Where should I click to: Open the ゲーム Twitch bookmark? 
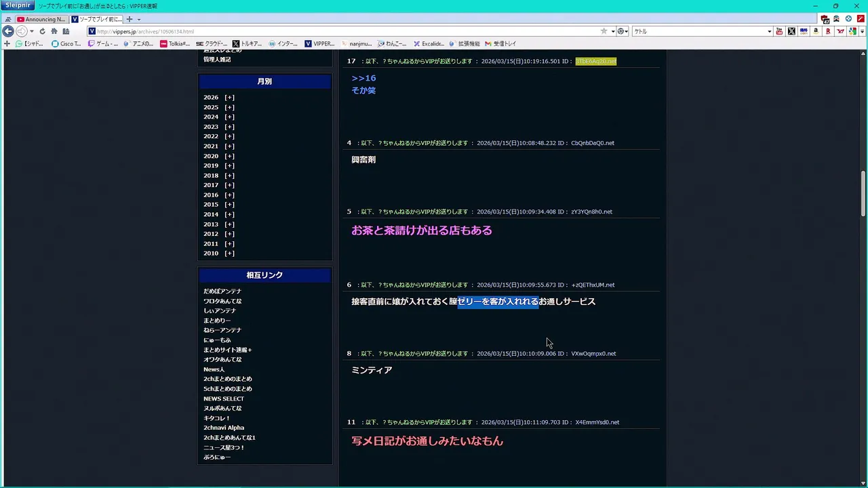click(x=103, y=43)
